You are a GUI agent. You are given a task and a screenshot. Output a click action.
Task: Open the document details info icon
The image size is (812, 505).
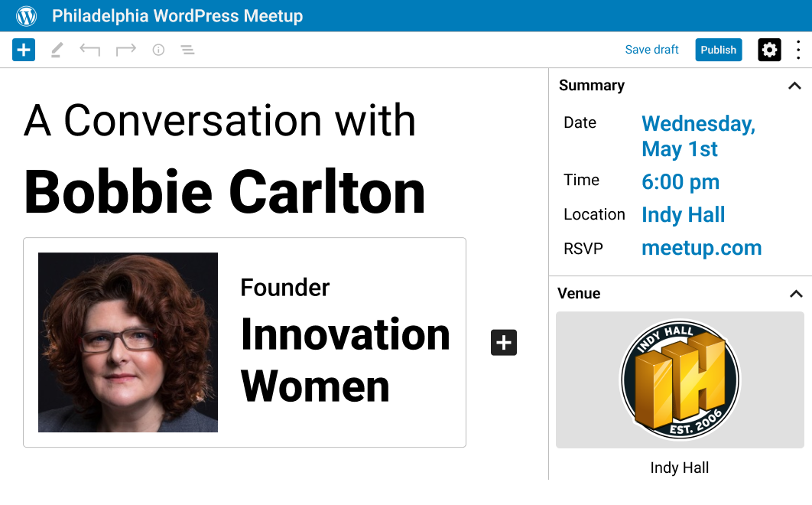[158, 50]
